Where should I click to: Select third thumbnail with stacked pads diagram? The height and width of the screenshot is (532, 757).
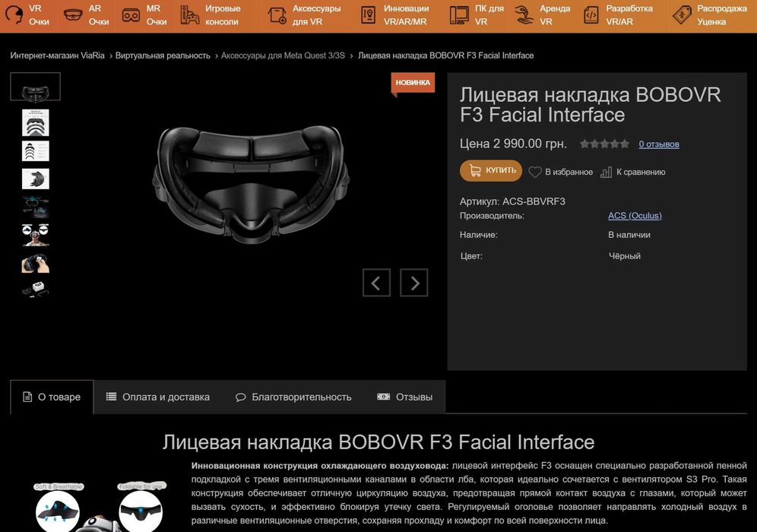point(35,151)
